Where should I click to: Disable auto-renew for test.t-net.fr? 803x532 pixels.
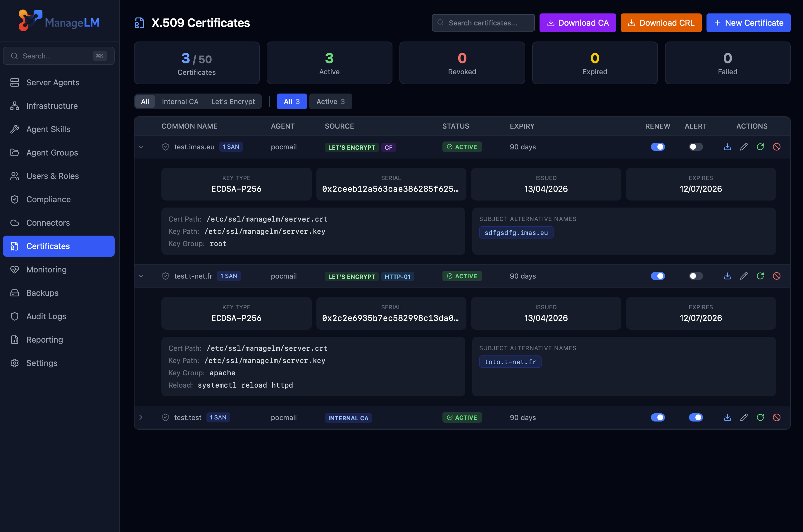658,276
